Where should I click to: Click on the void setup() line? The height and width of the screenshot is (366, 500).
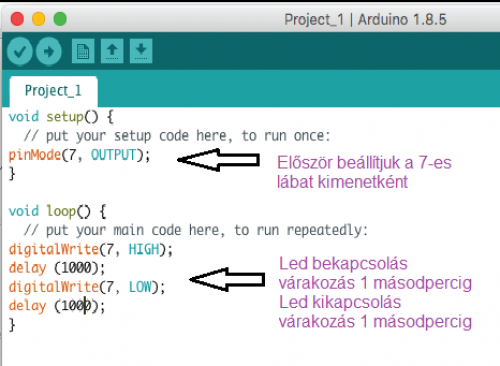click(x=61, y=117)
